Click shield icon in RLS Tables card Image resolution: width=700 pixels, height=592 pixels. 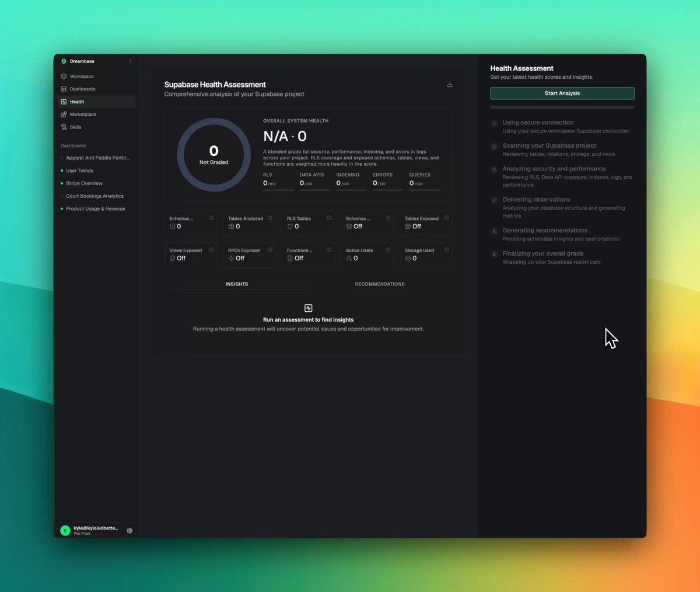tap(290, 227)
